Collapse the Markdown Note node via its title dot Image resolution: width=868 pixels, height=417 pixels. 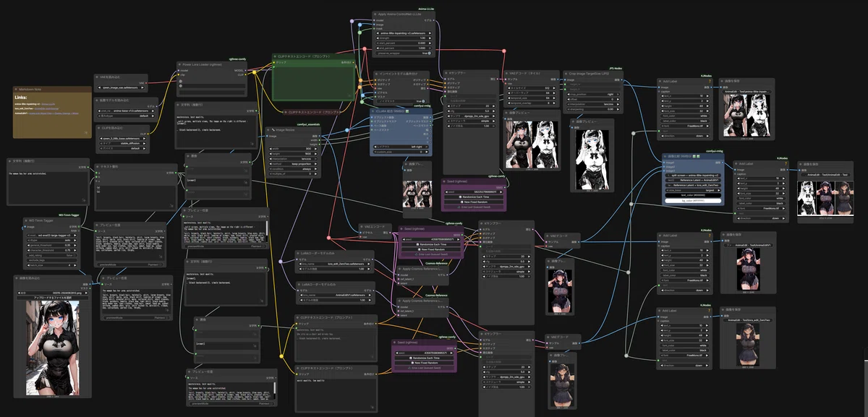tap(17, 89)
